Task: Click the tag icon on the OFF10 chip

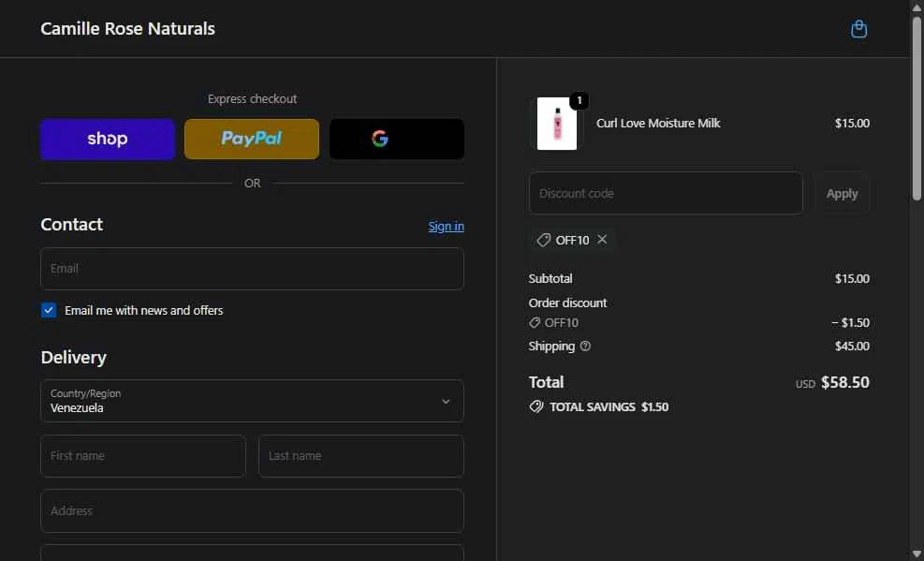Action: click(x=543, y=240)
